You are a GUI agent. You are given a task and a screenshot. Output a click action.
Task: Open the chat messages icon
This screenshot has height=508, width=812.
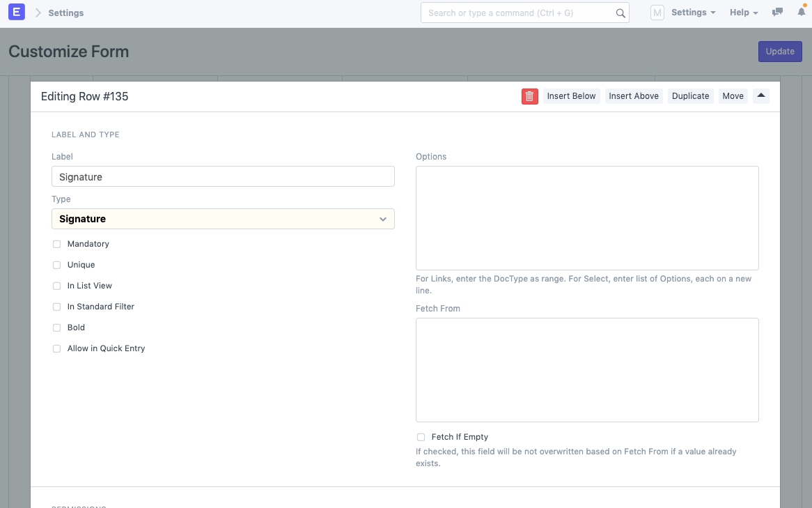click(778, 13)
